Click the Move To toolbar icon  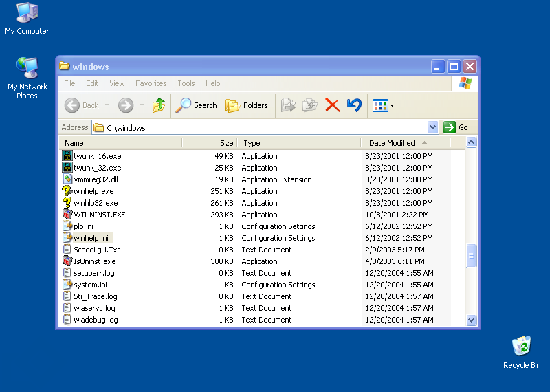(x=288, y=105)
